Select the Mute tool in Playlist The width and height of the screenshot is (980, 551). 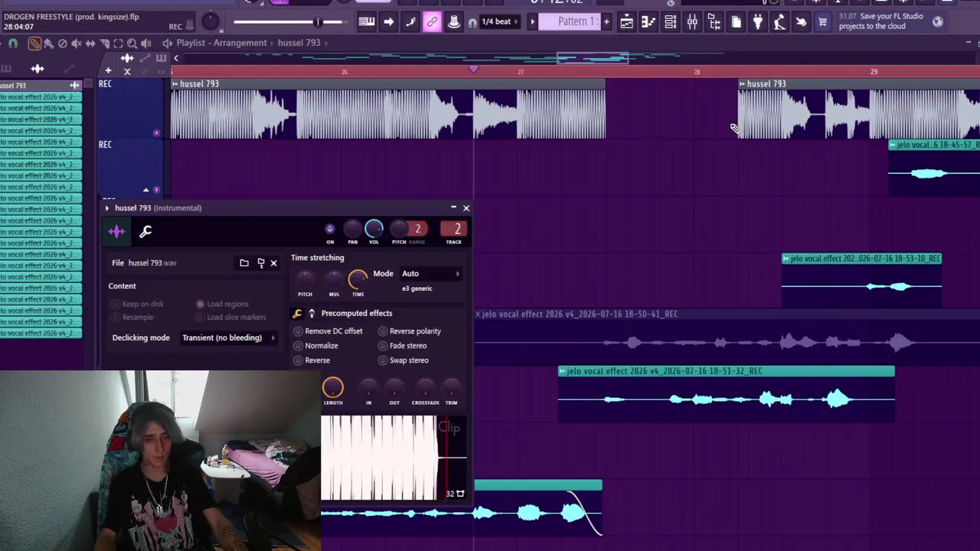(x=77, y=44)
